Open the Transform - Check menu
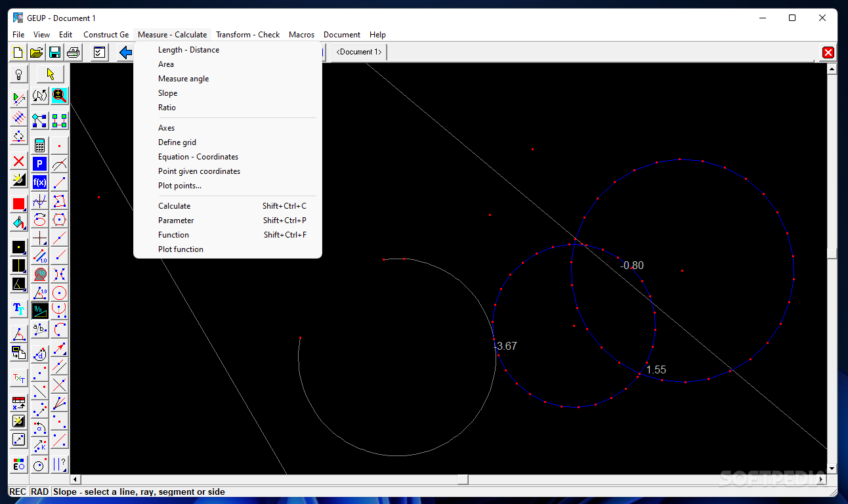 pos(247,35)
